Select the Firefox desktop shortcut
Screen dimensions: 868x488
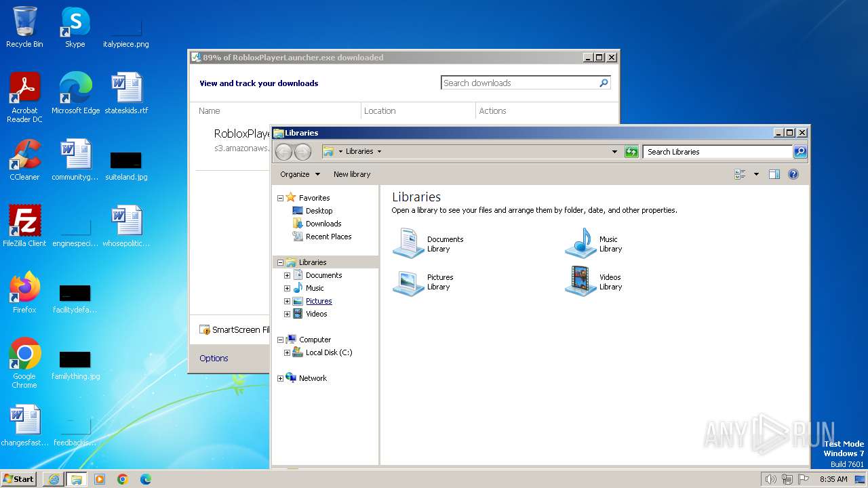(24, 293)
